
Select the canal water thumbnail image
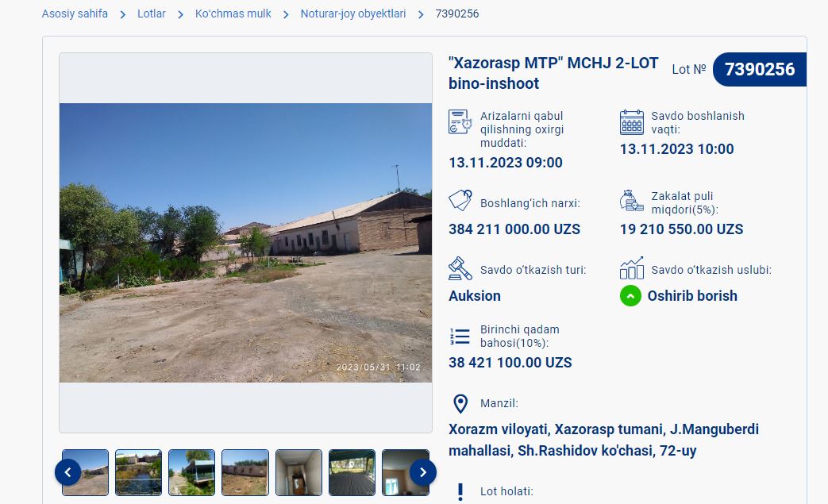tap(138, 472)
